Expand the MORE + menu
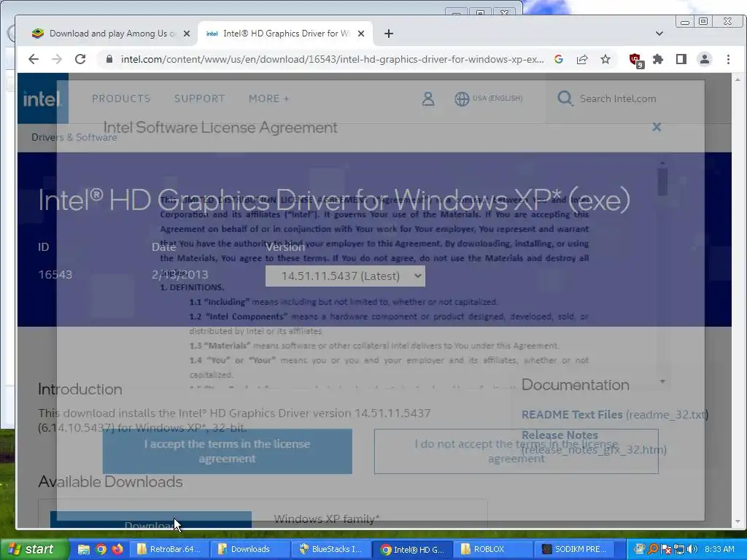Viewport: 747px width, 560px height. 268,98
